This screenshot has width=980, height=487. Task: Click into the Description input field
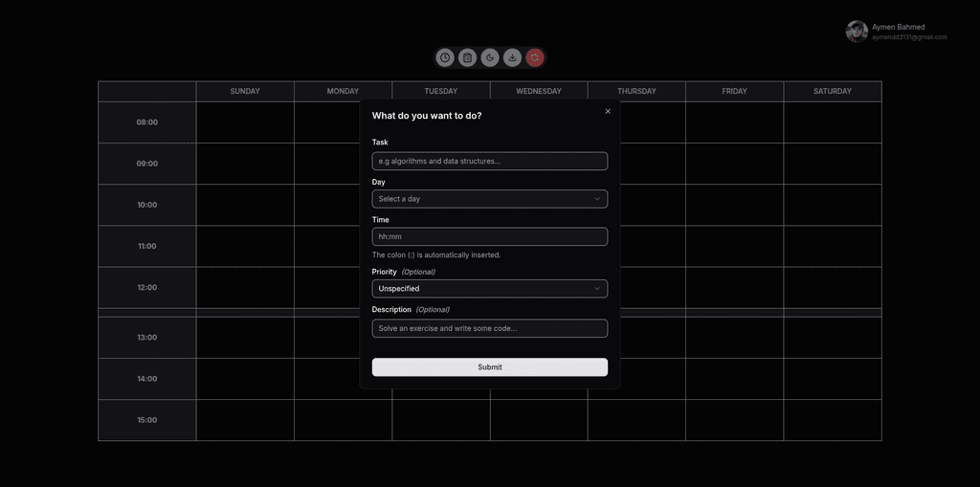489,328
